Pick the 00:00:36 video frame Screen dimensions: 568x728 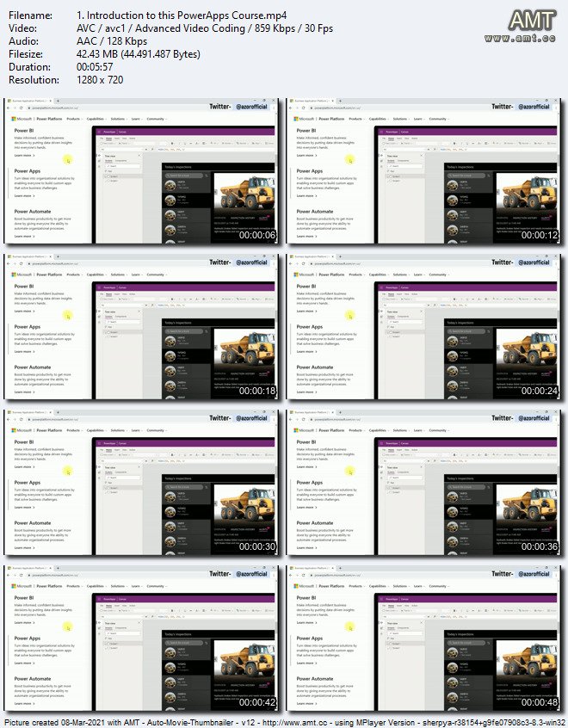[x=423, y=483]
